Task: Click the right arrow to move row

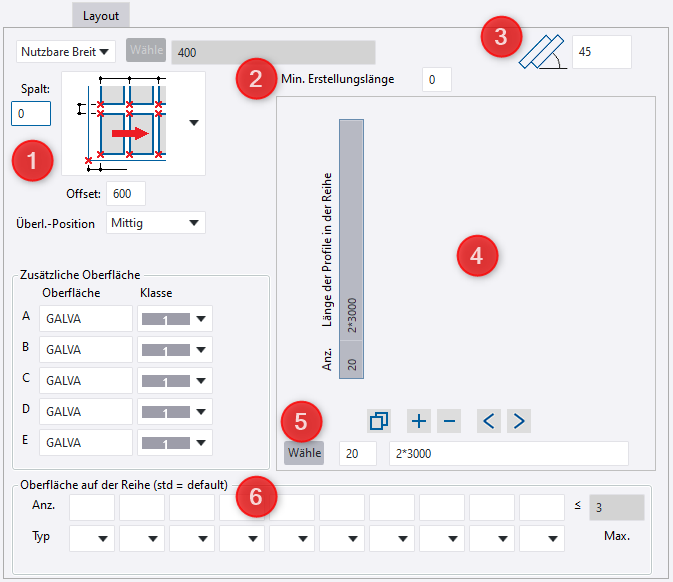Action: tap(519, 421)
